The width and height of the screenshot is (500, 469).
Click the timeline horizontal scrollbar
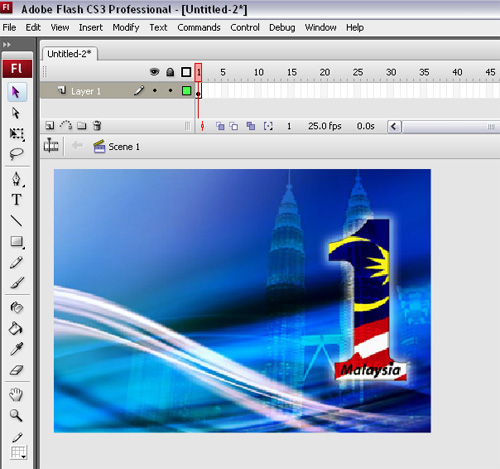point(451,127)
